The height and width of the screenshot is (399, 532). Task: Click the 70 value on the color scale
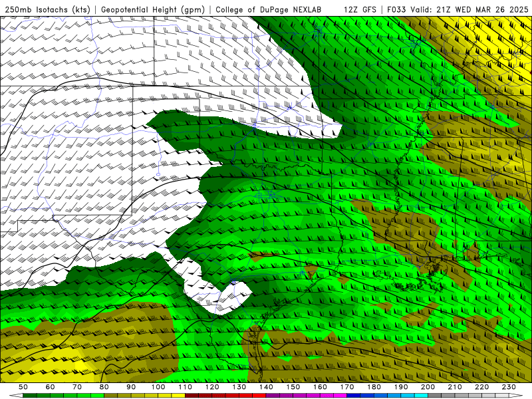[x=77, y=387]
